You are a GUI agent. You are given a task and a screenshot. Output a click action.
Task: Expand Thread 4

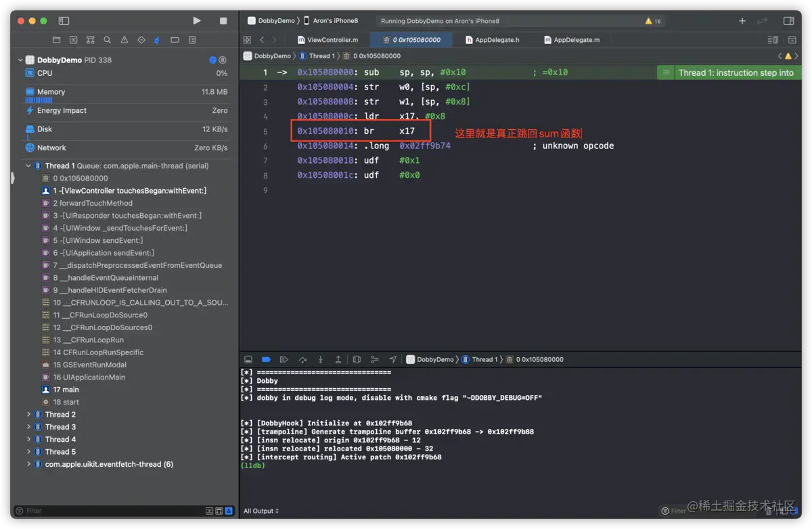click(28, 439)
